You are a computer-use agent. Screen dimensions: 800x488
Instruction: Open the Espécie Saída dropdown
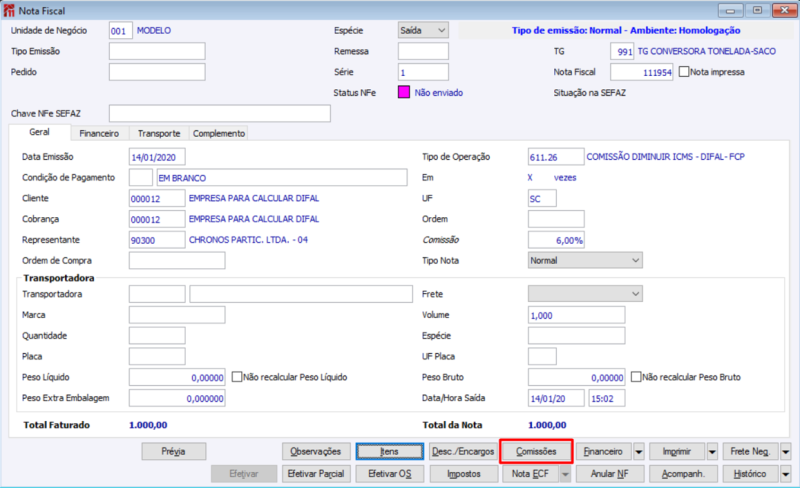point(423,31)
